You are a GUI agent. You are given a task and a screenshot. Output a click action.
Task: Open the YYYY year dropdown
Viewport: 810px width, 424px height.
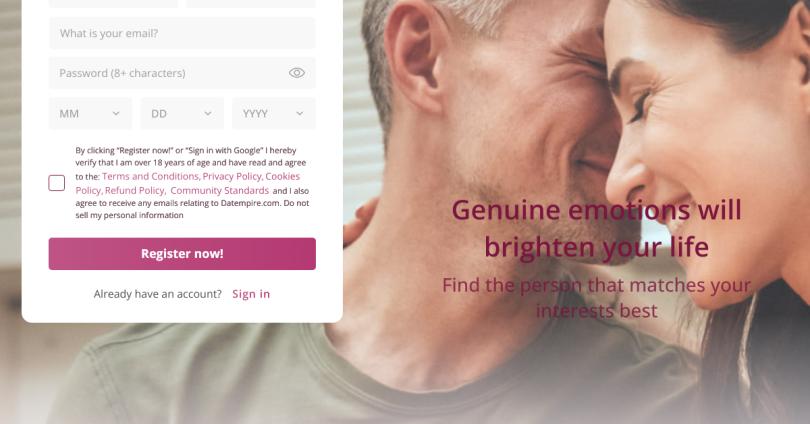tap(274, 113)
